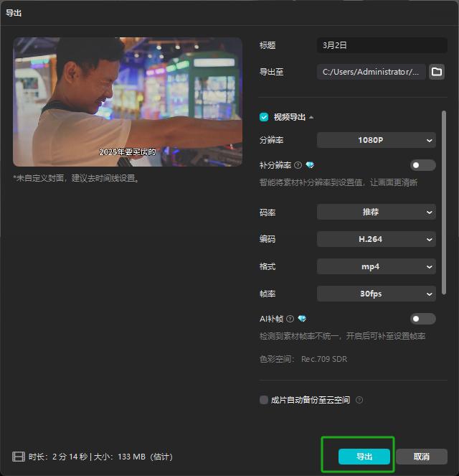Click the 取消 button
Viewport: 459px width, 476px height.
(422, 457)
